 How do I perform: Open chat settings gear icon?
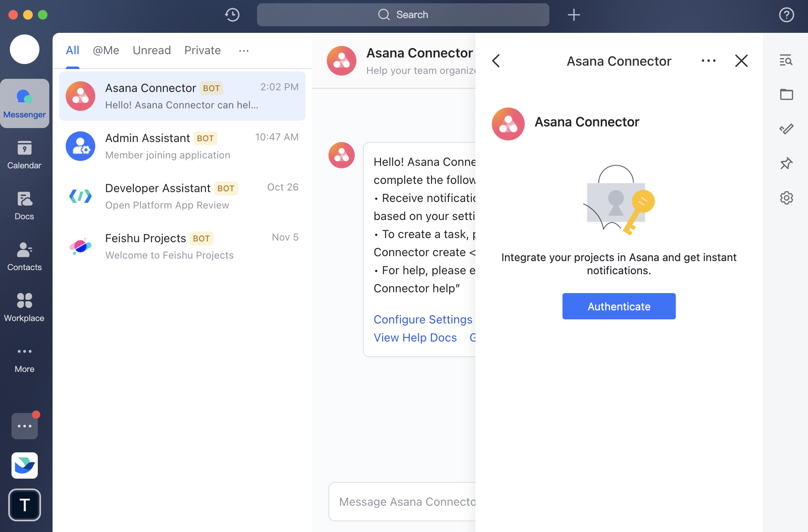786,198
